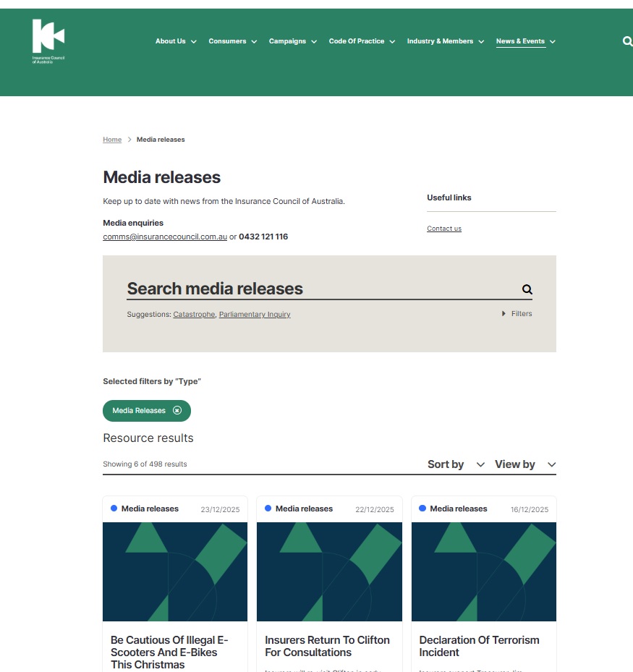Click the Home breadcrumb link
The width and height of the screenshot is (633, 672).
(x=112, y=140)
